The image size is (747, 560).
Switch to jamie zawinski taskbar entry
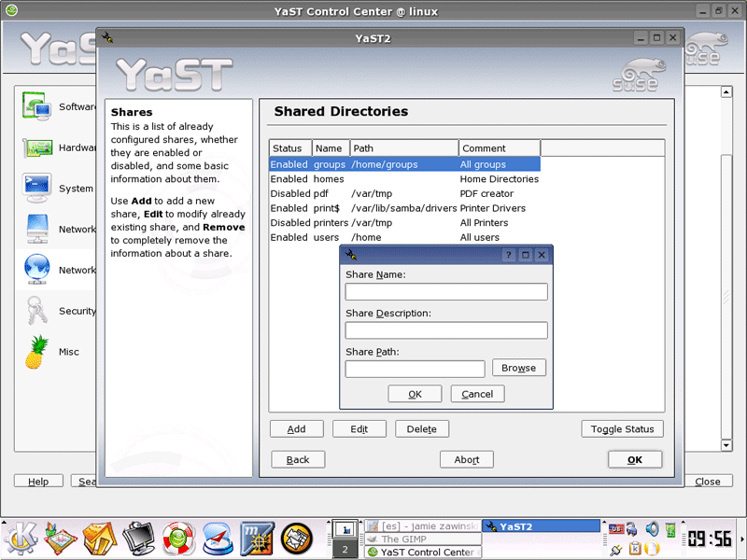point(423,526)
